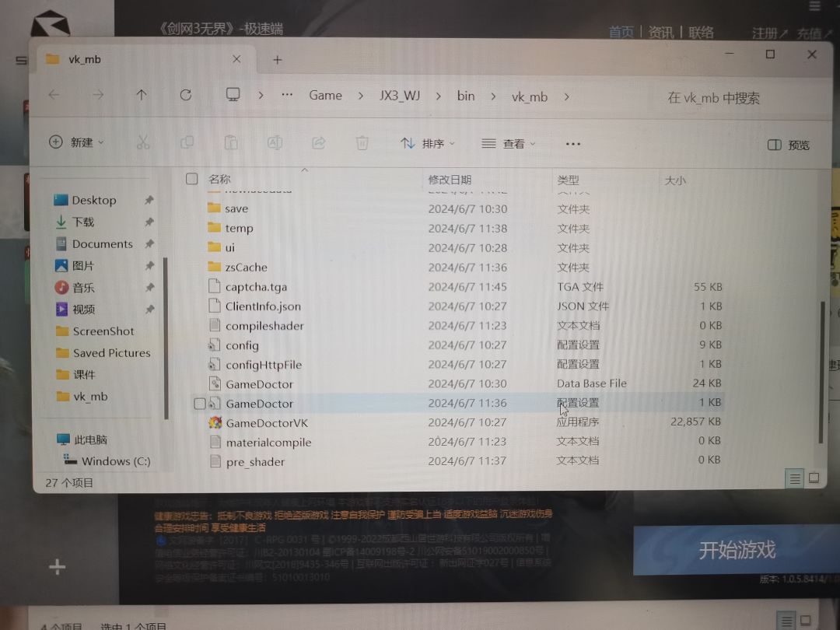This screenshot has height=630, width=840.
Task: Open Saved Pictures folder in sidebar
Action: click(x=111, y=353)
